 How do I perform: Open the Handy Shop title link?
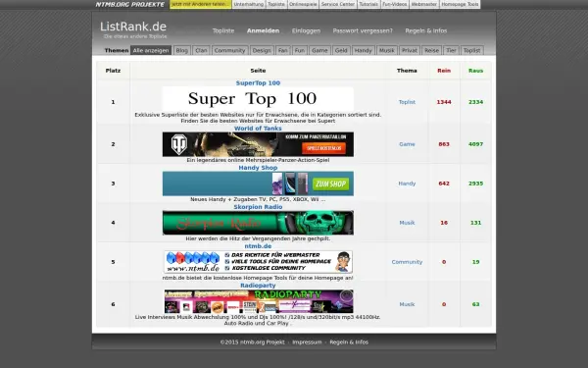tap(258, 168)
